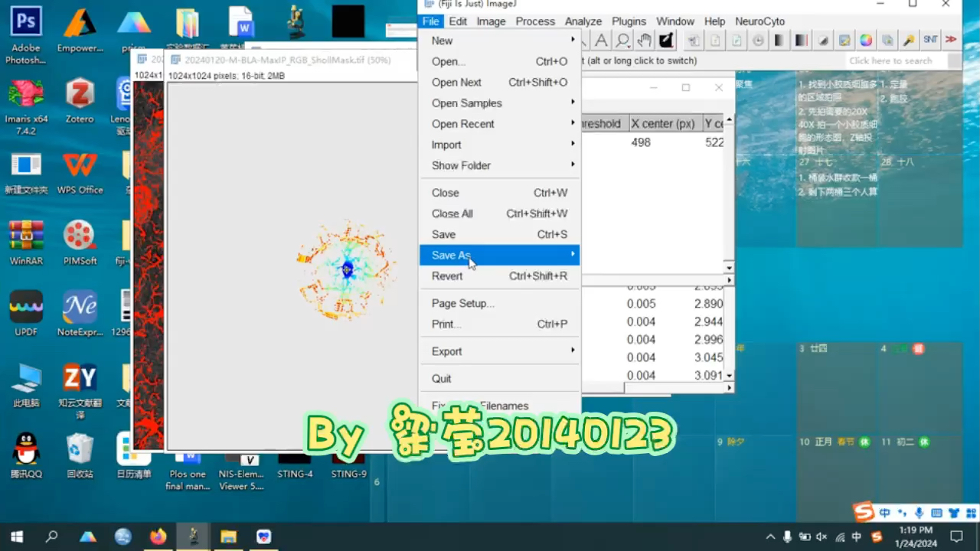Screen dimensions: 980x551
Task: Open the More Tools double-arrow menu
Action: click(951, 40)
